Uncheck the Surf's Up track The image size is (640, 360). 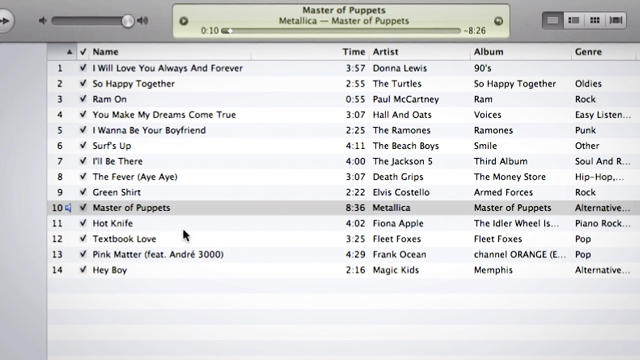click(83, 145)
